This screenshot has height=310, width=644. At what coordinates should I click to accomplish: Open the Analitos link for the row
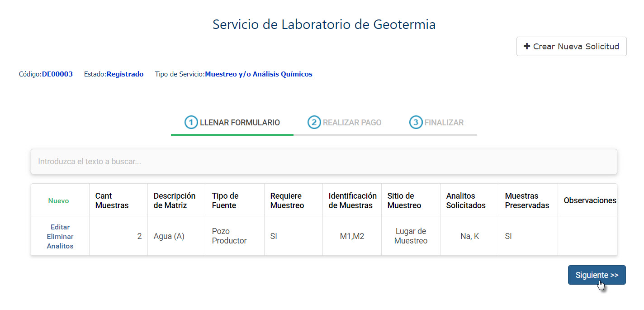tap(60, 246)
